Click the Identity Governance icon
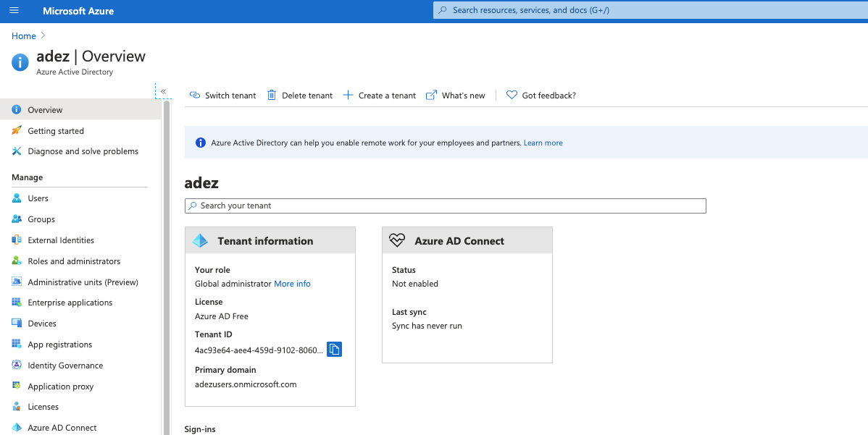The width and height of the screenshot is (868, 435). tap(17, 366)
